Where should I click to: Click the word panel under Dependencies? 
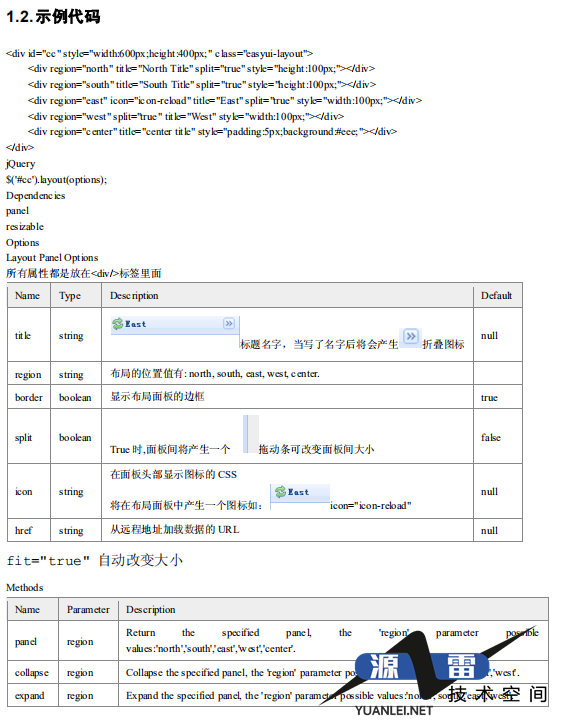pos(18,211)
